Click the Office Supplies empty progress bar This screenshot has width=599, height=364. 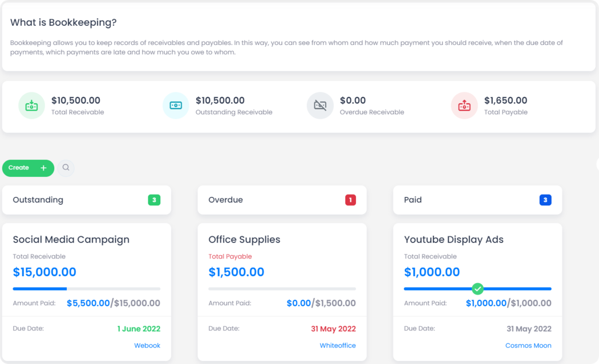(x=282, y=289)
